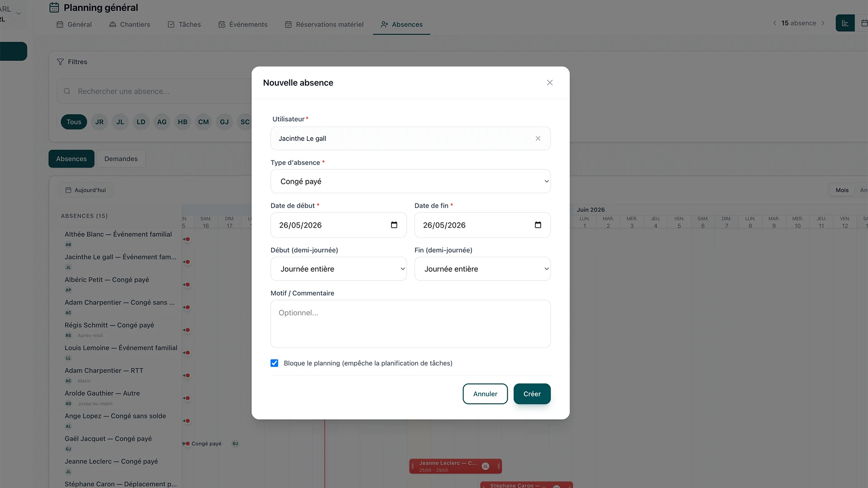The width and height of the screenshot is (868, 488).
Task: Go to previous absence with left chevron
Action: coord(775,23)
